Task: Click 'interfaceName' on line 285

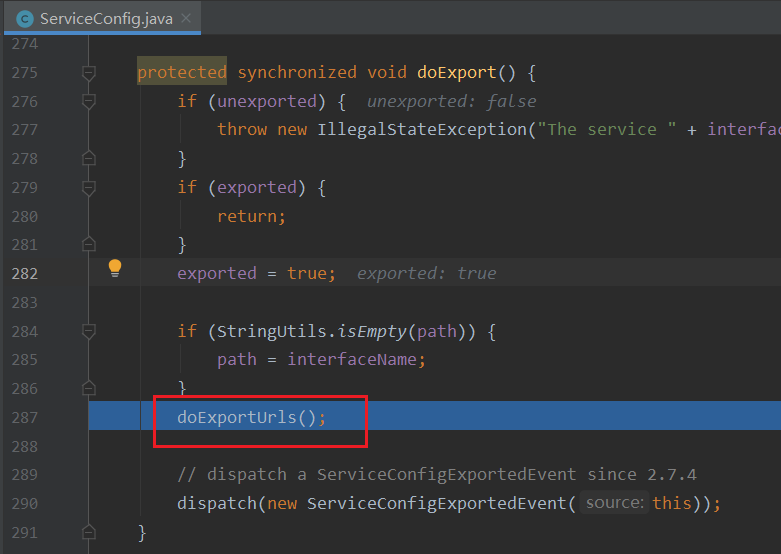Action: 352,359
